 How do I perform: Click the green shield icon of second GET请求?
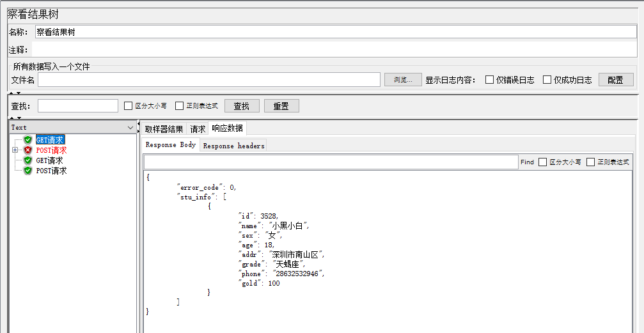coord(28,160)
